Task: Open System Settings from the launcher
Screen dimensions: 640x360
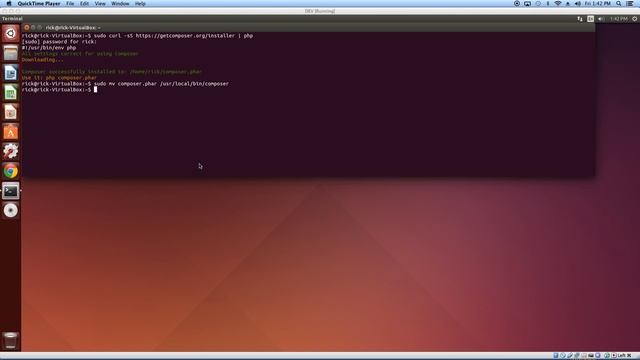Action: pyautogui.click(x=11, y=151)
